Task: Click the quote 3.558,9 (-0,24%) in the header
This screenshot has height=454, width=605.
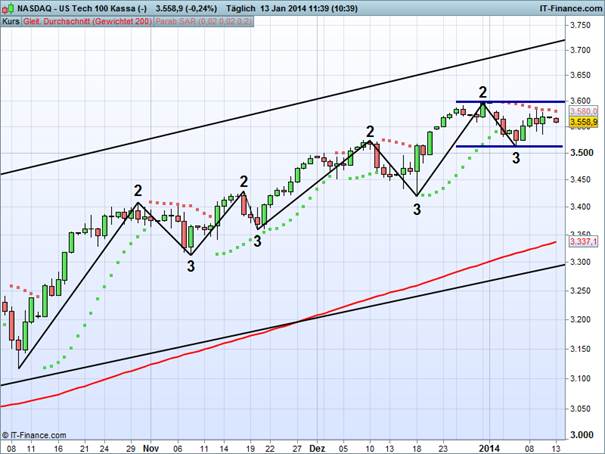Action: click(x=186, y=8)
